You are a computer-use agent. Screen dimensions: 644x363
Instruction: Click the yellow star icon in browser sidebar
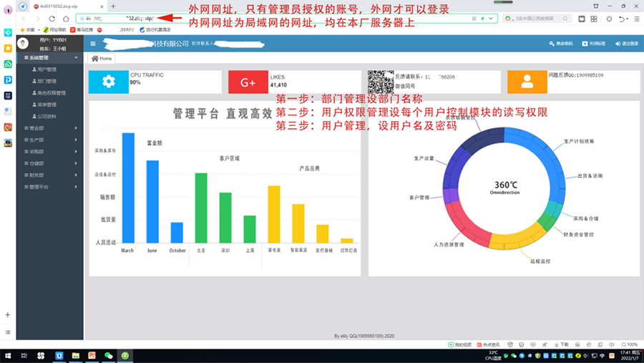[x=8, y=49]
